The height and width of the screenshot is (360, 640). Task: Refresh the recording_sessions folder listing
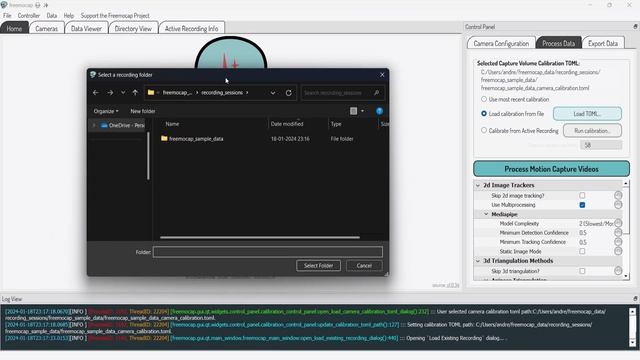point(289,93)
